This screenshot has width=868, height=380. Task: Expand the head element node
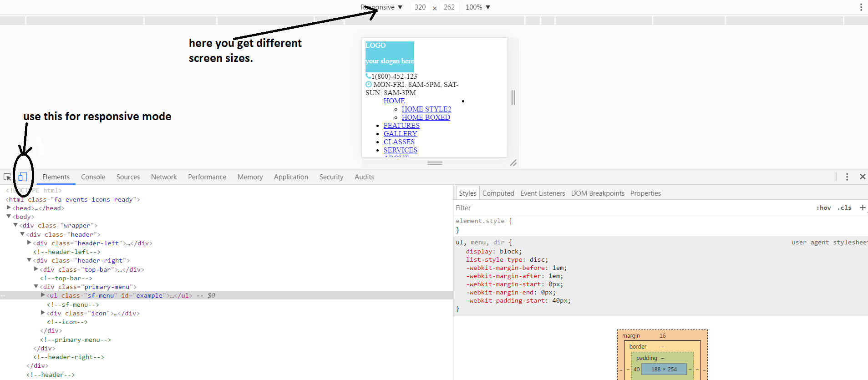[9, 208]
